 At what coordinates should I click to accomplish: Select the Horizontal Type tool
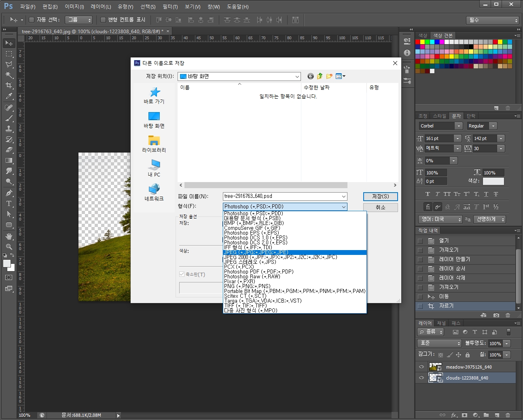click(x=9, y=204)
